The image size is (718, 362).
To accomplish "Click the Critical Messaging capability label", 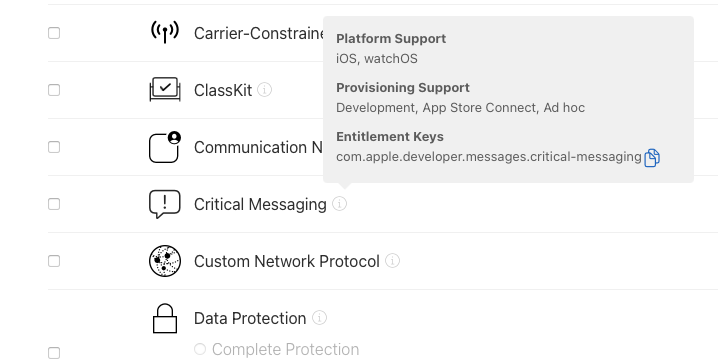I will click(x=260, y=204).
